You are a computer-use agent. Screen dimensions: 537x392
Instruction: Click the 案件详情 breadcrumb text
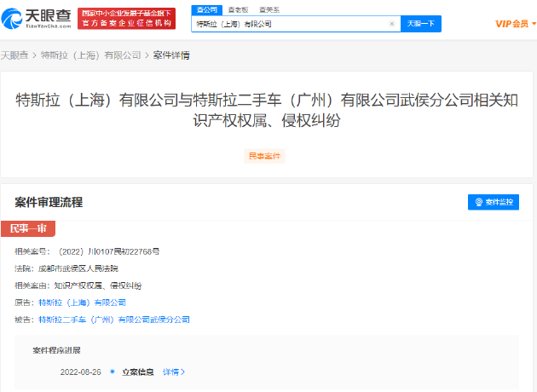pyautogui.click(x=171, y=55)
